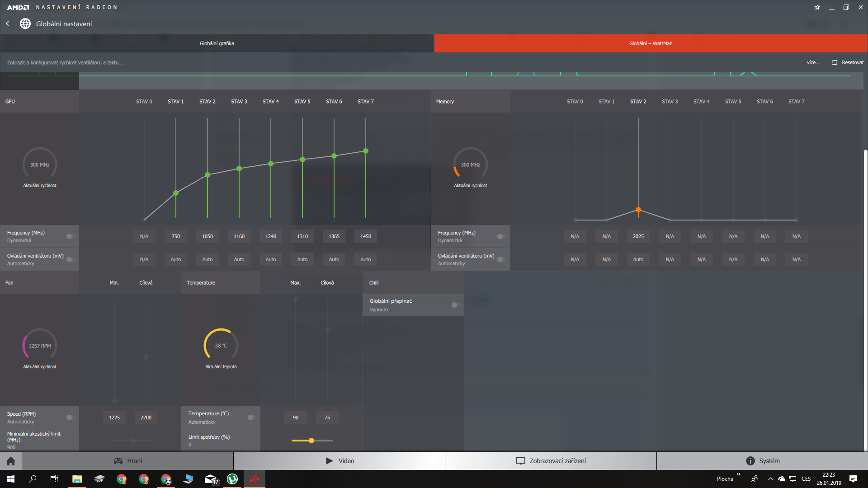Image resolution: width=868 pixels, height=488 pixels.
Task: Open the File Explorer taskbar icon
Action: [x=77, y=479]
